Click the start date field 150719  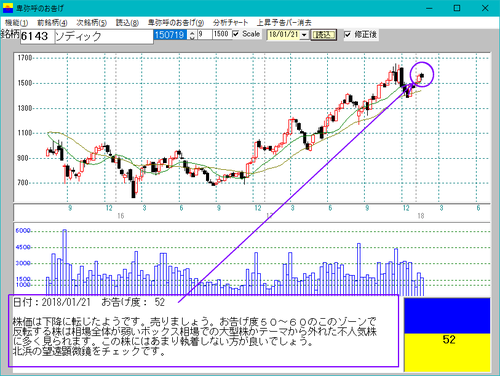170,35
